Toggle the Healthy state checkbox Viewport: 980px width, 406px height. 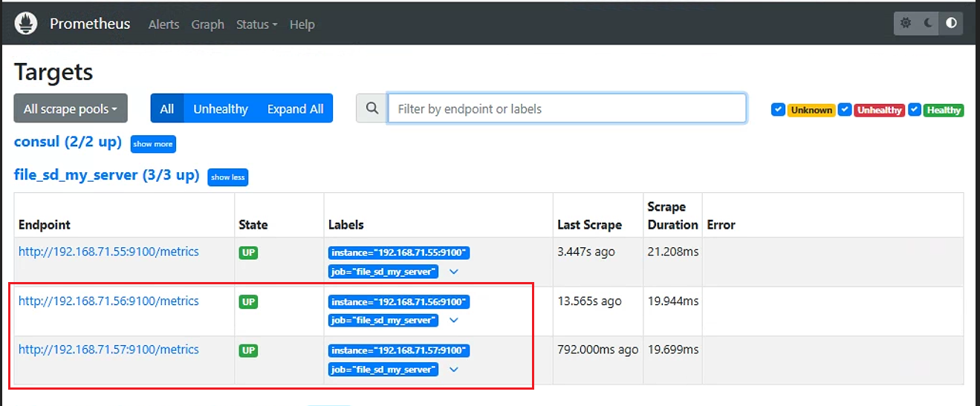915,109
